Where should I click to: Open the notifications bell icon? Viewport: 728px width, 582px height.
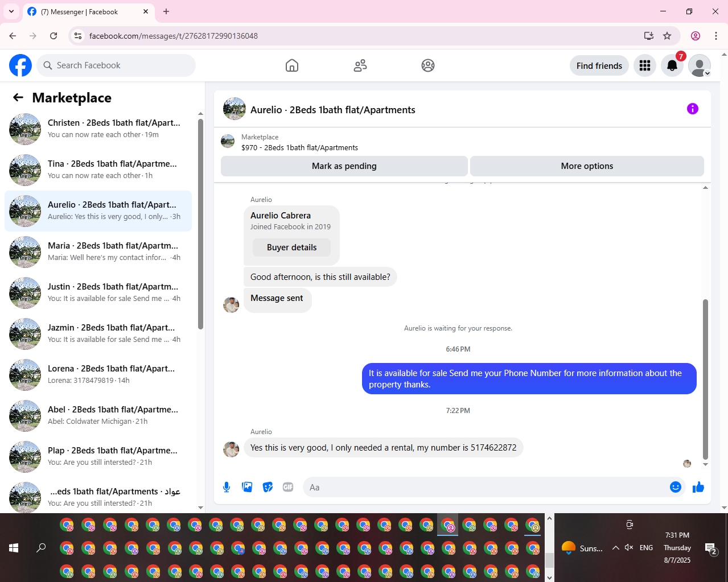coord(672,65)
